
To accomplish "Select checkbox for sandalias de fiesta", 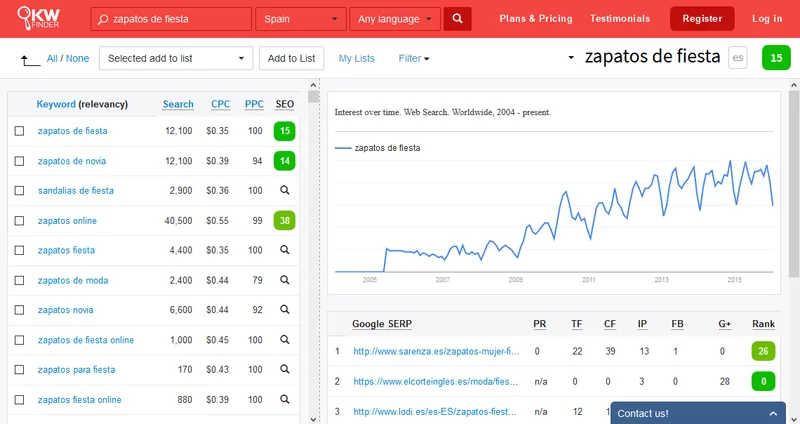I will [x=19, y=190].
